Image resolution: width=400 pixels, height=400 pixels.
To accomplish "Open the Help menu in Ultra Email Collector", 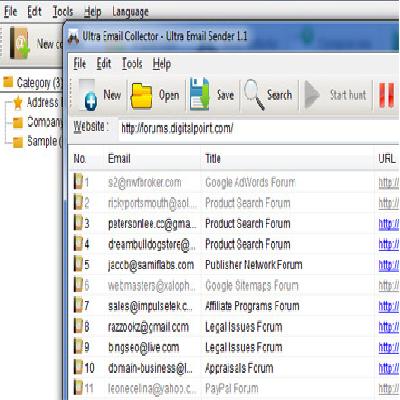I will coord(162,63).
